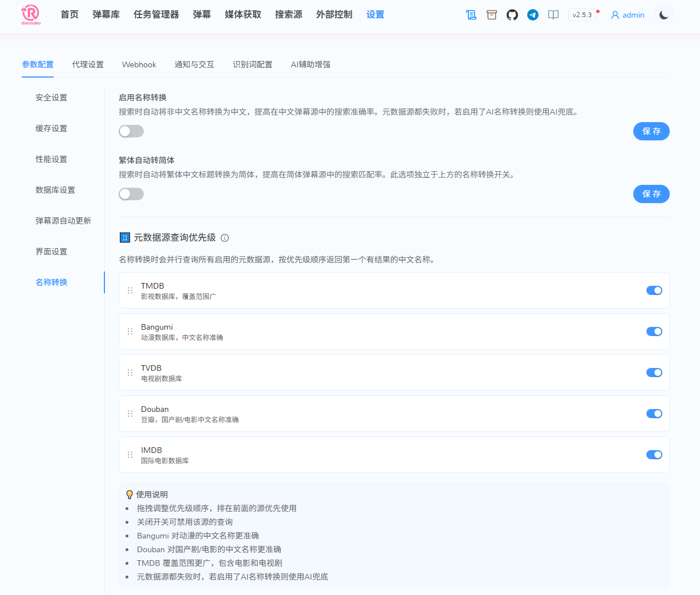
Task: Click the danmaku logo
Action: pyautogui.click(x=30, y=15)
